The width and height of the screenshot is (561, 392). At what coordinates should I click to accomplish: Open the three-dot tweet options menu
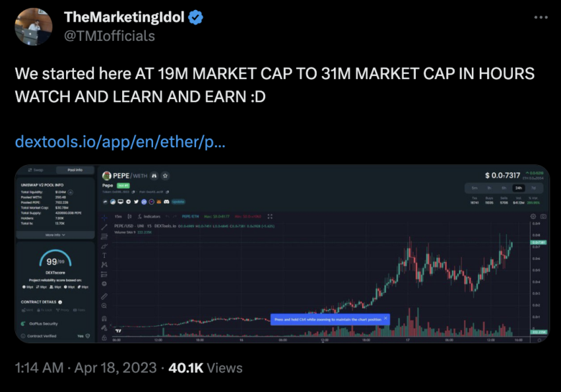pos(539,17)
